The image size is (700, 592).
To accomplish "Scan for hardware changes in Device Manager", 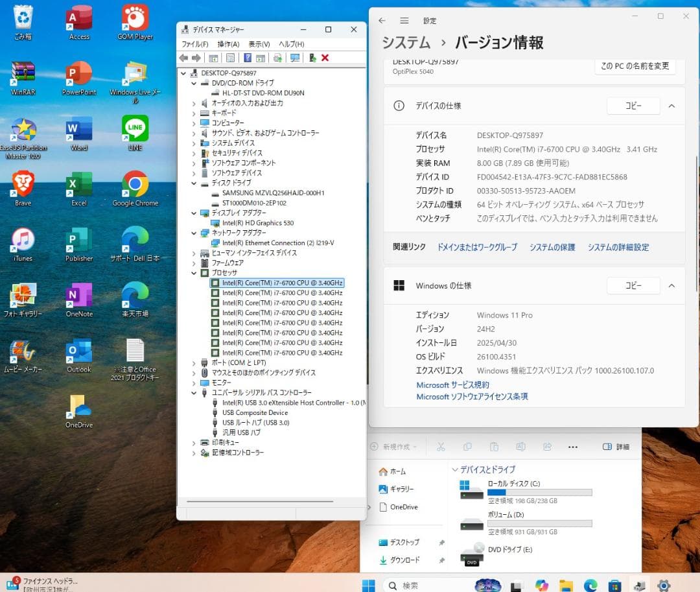I will pos(294,58).
